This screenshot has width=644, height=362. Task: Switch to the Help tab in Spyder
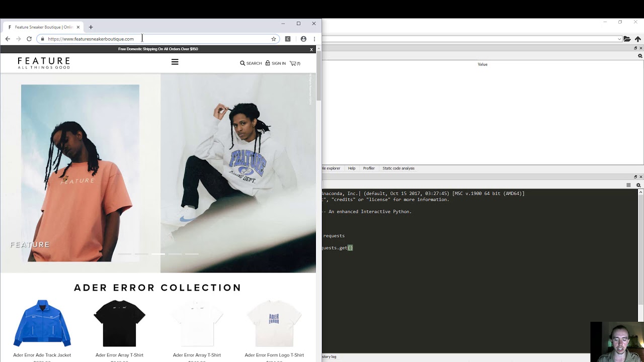point(352,168)
